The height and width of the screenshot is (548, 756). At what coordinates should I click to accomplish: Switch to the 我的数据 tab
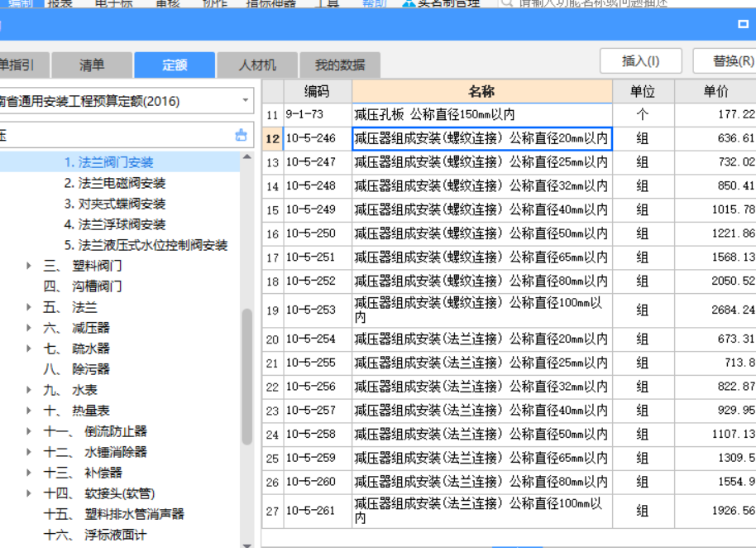pos(340,65)
